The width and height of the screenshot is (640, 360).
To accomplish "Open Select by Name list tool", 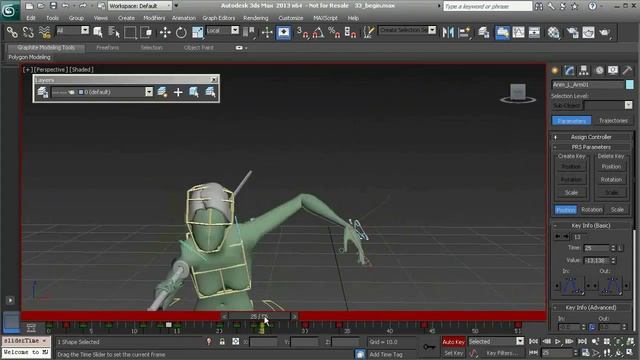I will (114, 32).
